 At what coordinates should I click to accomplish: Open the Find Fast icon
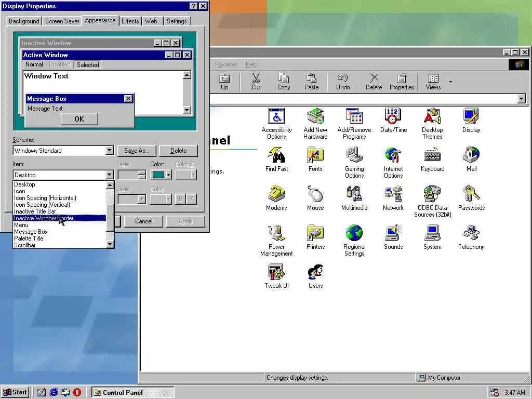pos(276,159)
